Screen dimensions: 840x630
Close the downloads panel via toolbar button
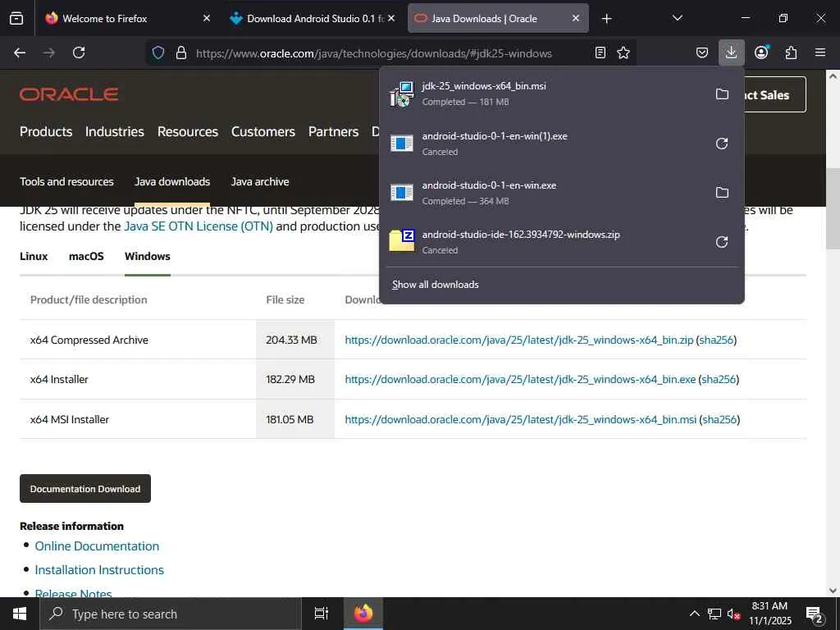731,52
